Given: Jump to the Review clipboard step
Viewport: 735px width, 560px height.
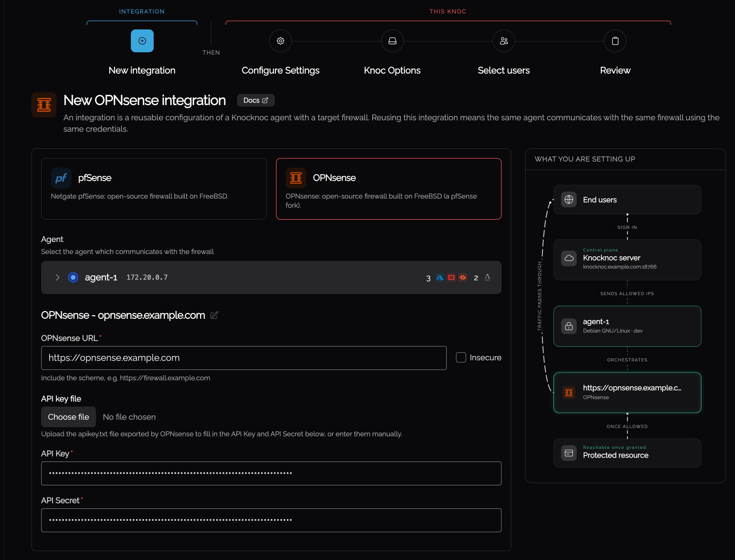Looking at the screenshot, I should click(x=615, y=41).
